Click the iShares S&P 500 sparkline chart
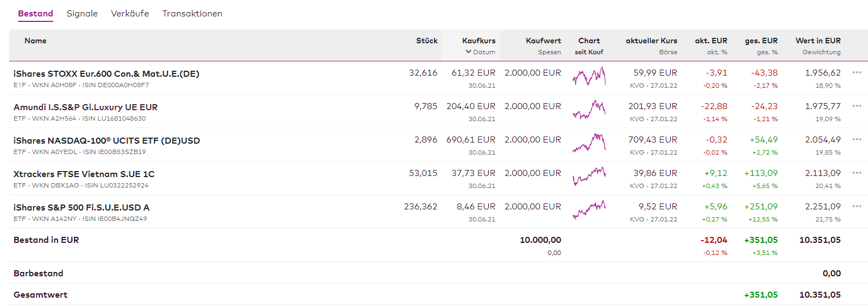The width and height of the screenshot is (868, 307). (x=589, y=210)
